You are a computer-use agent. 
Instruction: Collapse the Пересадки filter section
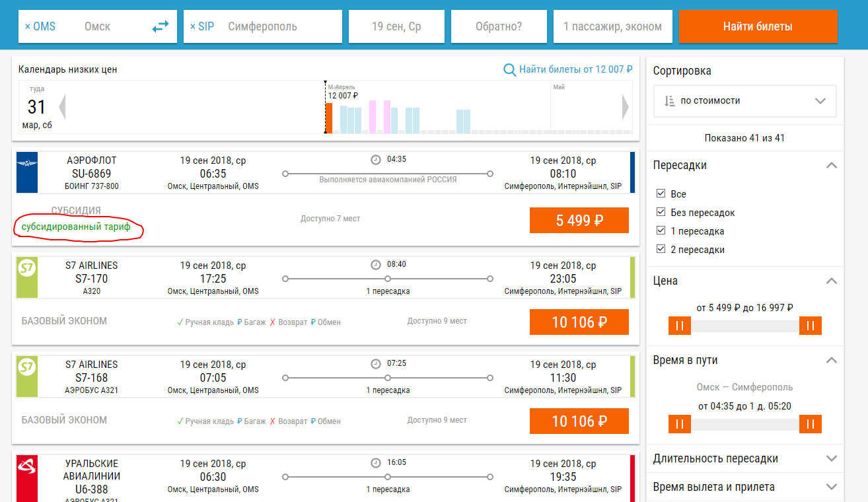pos(832,165)
